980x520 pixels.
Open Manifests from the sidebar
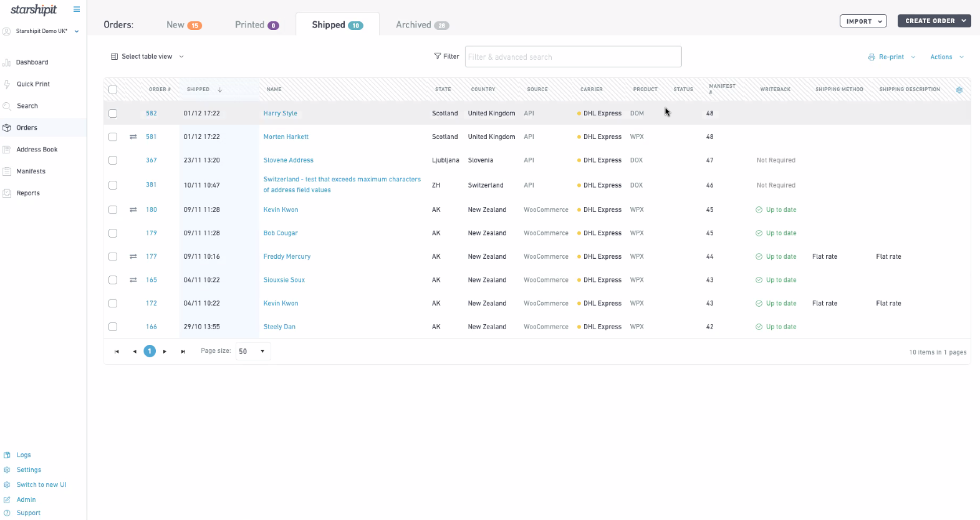(x=31, y=171)
